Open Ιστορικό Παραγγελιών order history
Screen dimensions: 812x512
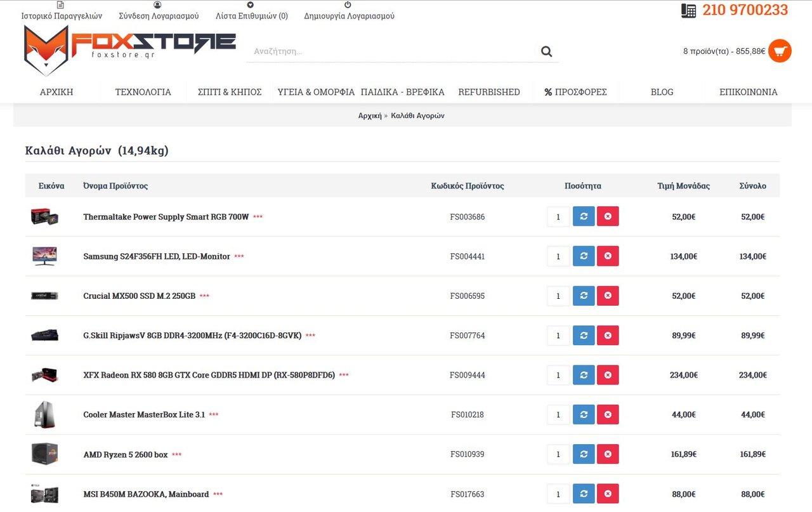coord(62,11)
